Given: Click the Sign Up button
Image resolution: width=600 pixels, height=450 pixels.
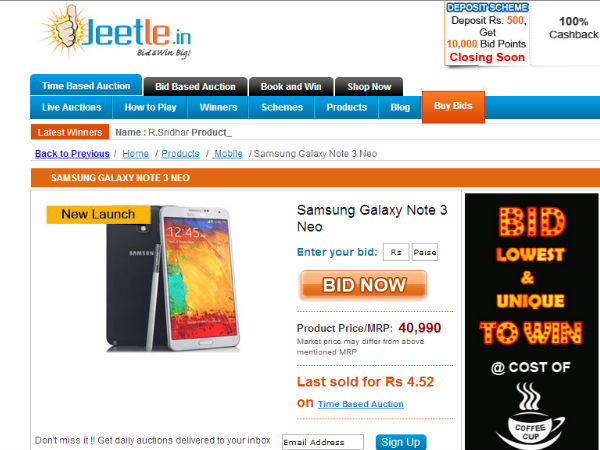Looking at the screenshot, I should [x=401, y=442].
